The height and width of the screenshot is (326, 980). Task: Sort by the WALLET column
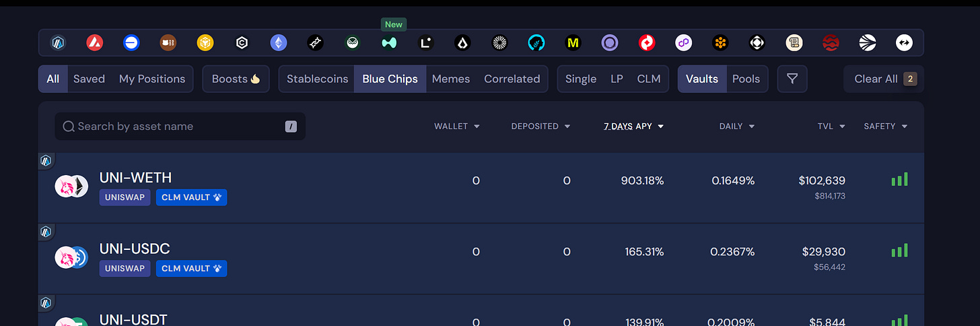click(x=457, y=126)
